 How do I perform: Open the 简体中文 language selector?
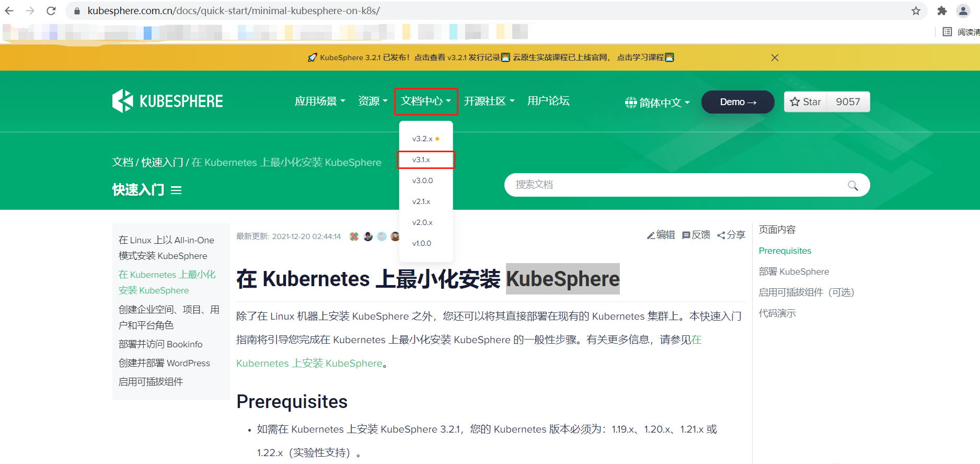pos(658,103)
